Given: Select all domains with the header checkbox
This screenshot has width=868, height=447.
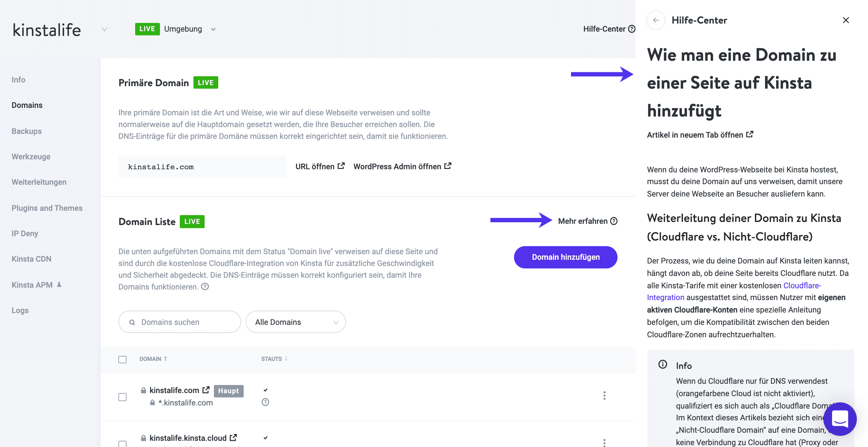Looking at the screenshot, I should click(122, 359).
